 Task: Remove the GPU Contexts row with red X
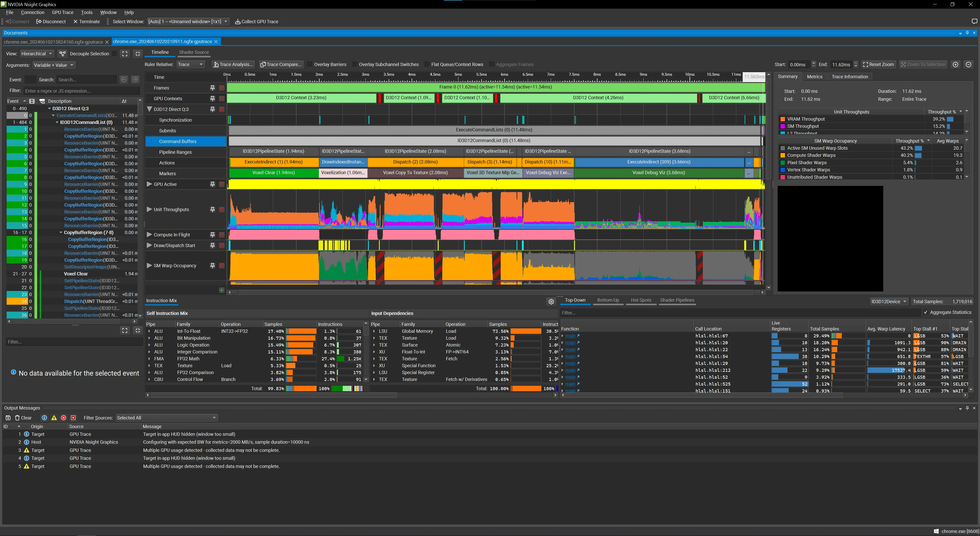(222, 98)
